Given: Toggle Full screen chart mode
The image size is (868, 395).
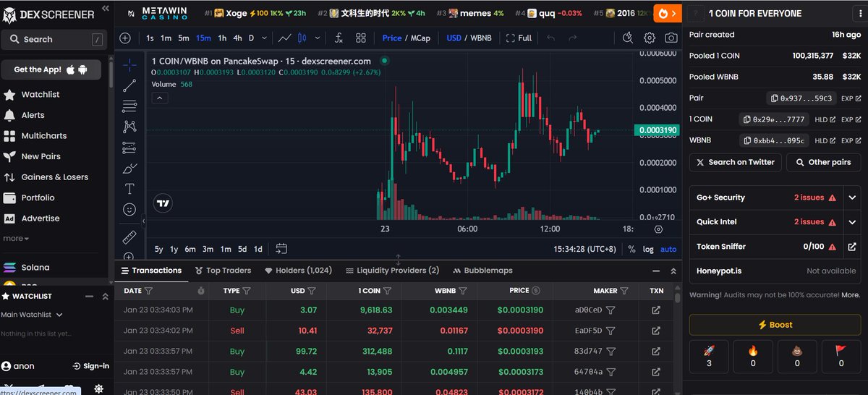Looking at the screenshot, I should [x=519, y=38].
